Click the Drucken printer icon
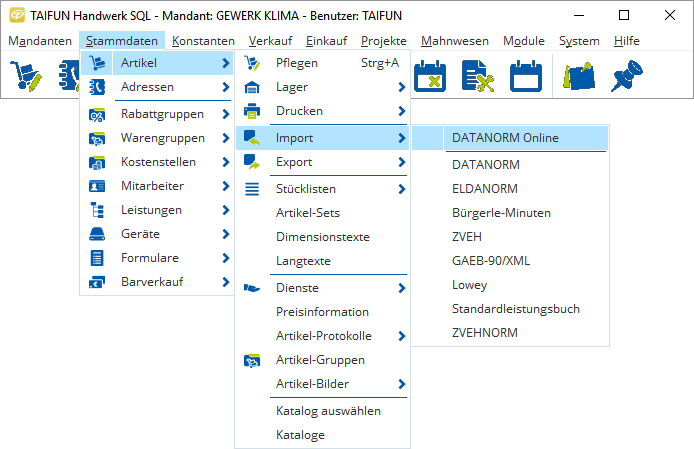 pos(252,111)
